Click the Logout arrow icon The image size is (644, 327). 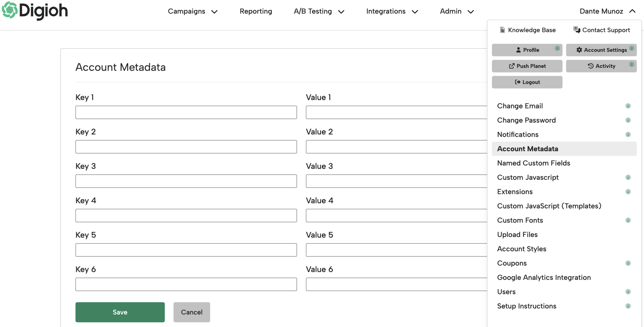coord(517,82)
